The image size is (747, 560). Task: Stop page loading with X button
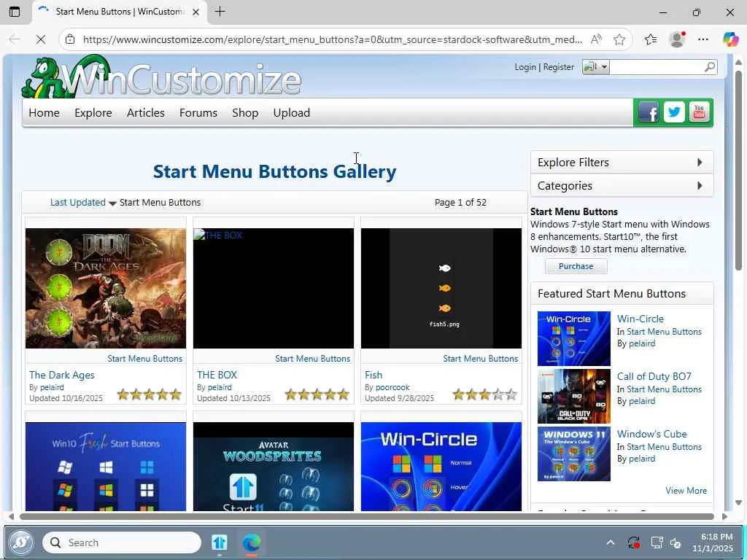click(x=41, y=39)
